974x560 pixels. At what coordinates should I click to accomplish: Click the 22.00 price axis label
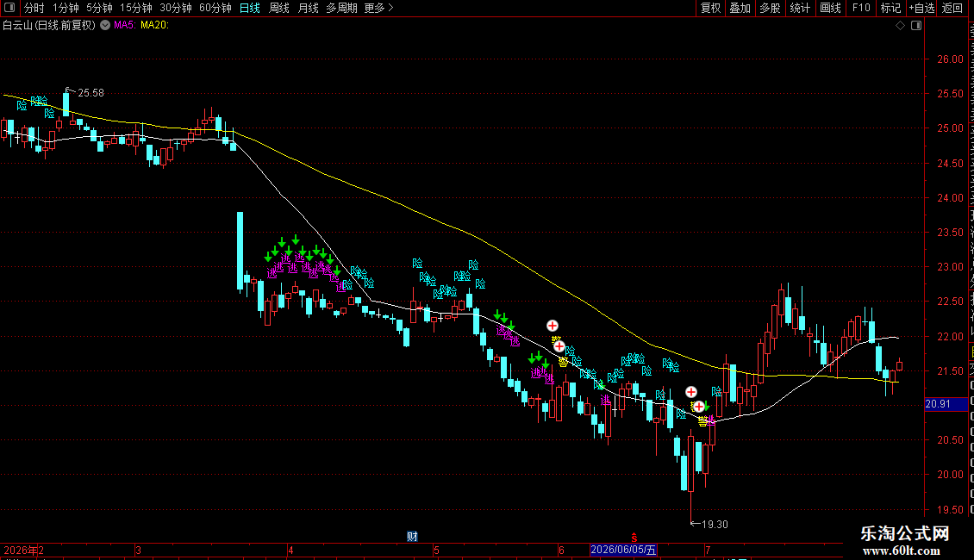tap(950, 337)
